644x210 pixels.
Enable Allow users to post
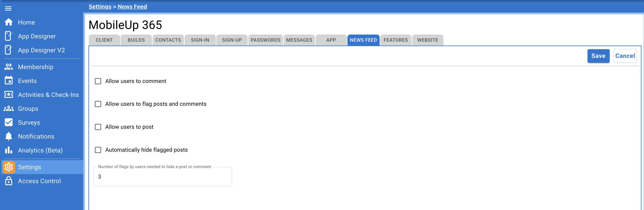coord(98,127)
